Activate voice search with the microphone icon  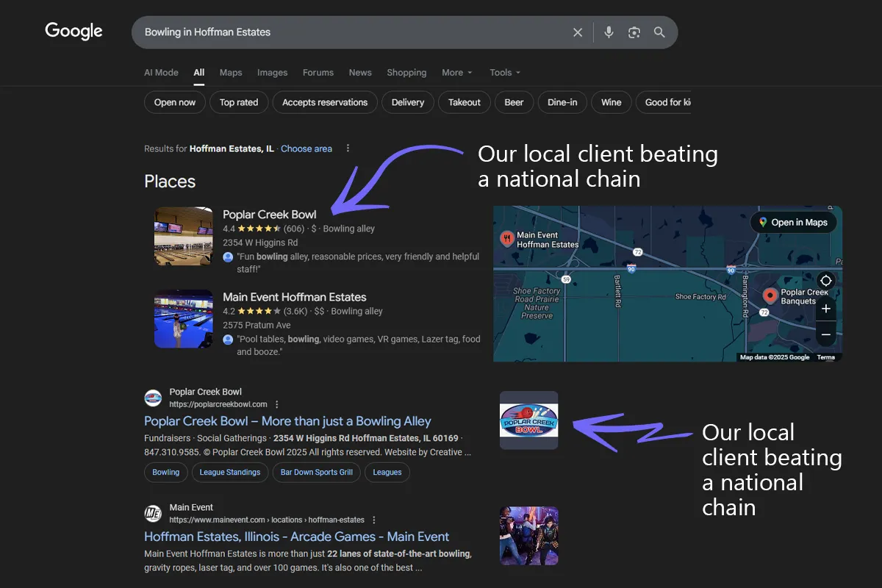click(x=609, y=32)
